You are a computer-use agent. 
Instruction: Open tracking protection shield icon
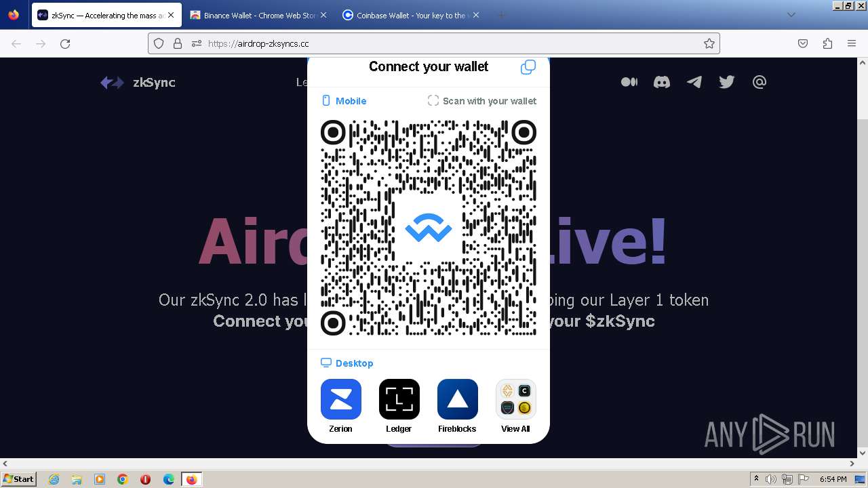click(159, 43)
